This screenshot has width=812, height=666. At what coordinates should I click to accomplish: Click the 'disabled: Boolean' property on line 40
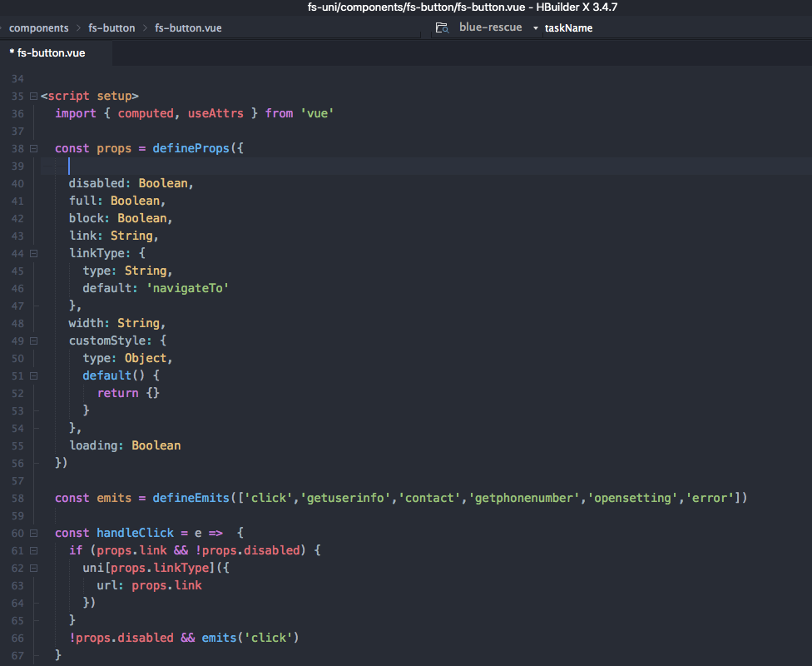tap(131, 183)
